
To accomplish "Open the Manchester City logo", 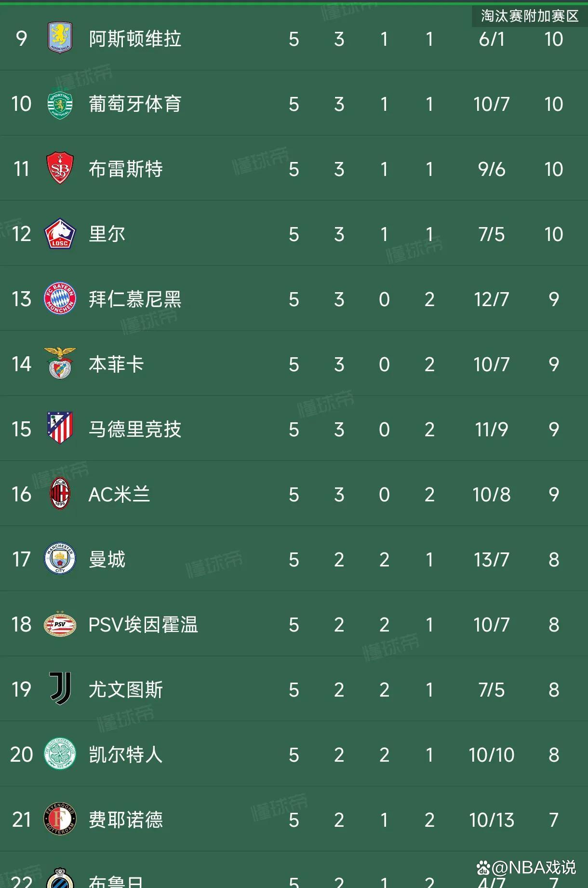I will (x=60, y=559).
